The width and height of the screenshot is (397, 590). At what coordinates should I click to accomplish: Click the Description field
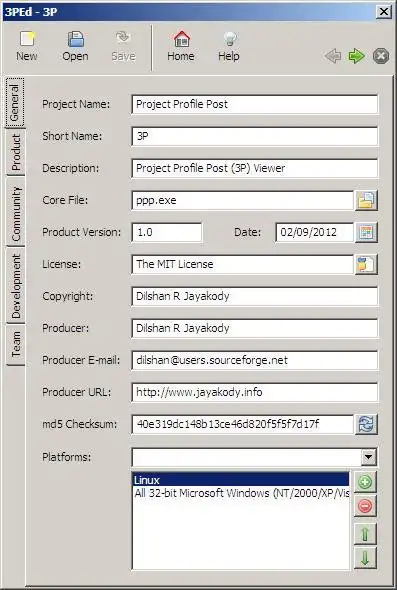(x=255, y=168)
